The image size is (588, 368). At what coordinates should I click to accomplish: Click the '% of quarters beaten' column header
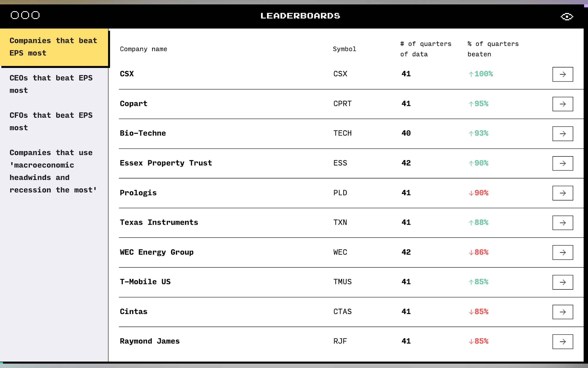(493, 49)
